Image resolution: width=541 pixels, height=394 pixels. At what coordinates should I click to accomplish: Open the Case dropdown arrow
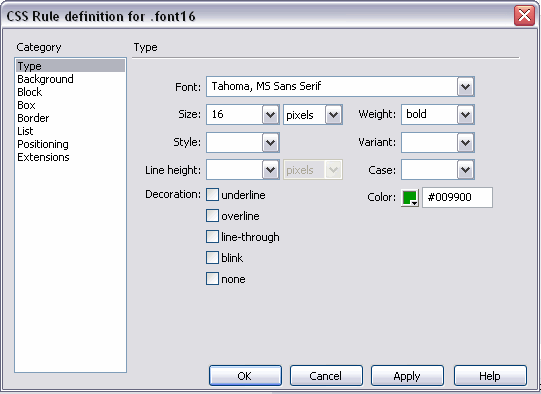[465, 170]
